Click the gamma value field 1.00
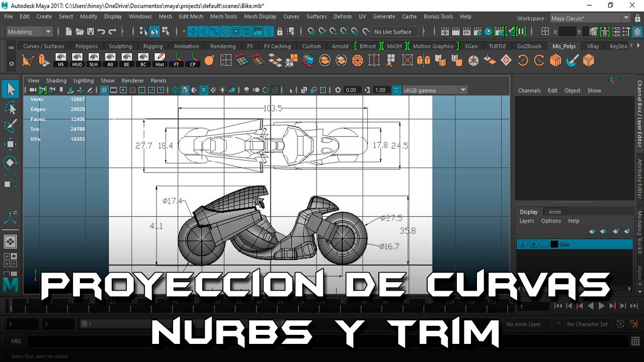This screenshot has width=644, height=362. click(380, 90)
